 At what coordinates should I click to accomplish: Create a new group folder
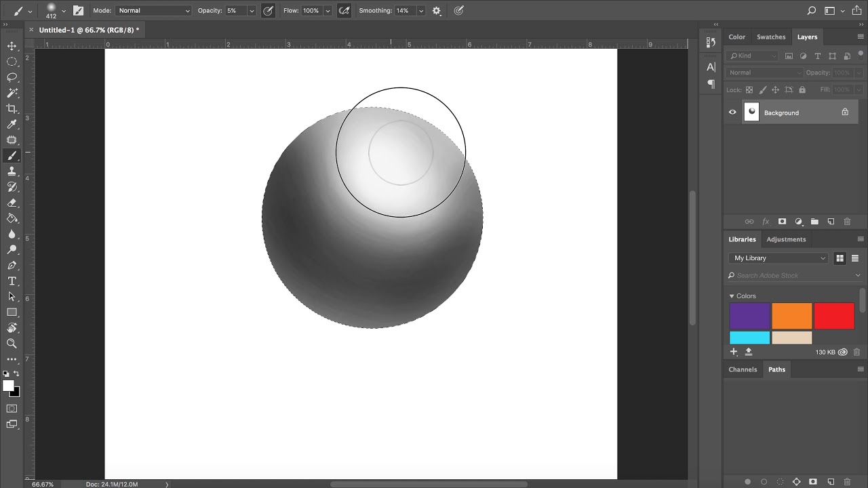pyautogui.click(x=814, y=222)
